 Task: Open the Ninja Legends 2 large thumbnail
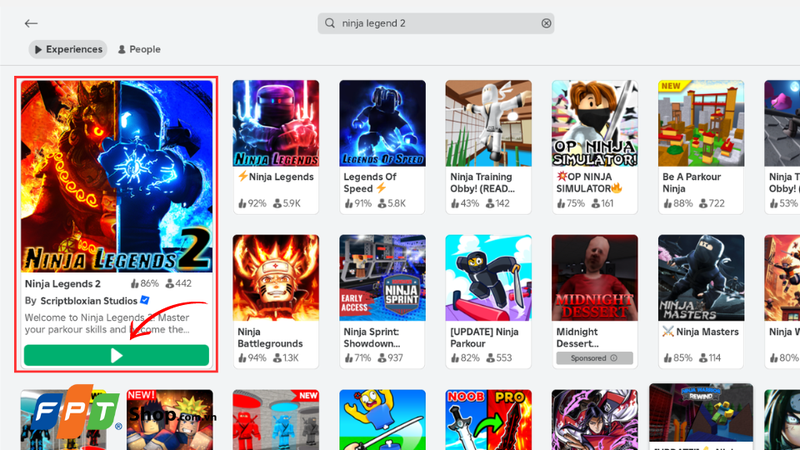coord(117,177)
